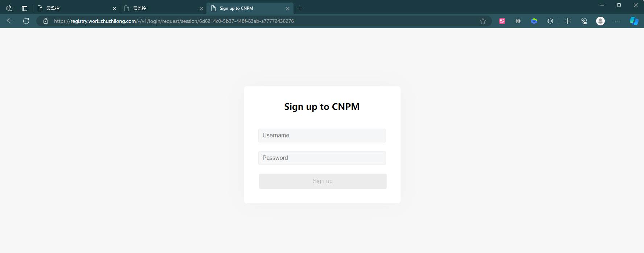Image resolution: width=644 pixels, height=253 pixels.
Task: Close the second 云监控 tab
Action: pyautogui.click(x=201, y=8)
